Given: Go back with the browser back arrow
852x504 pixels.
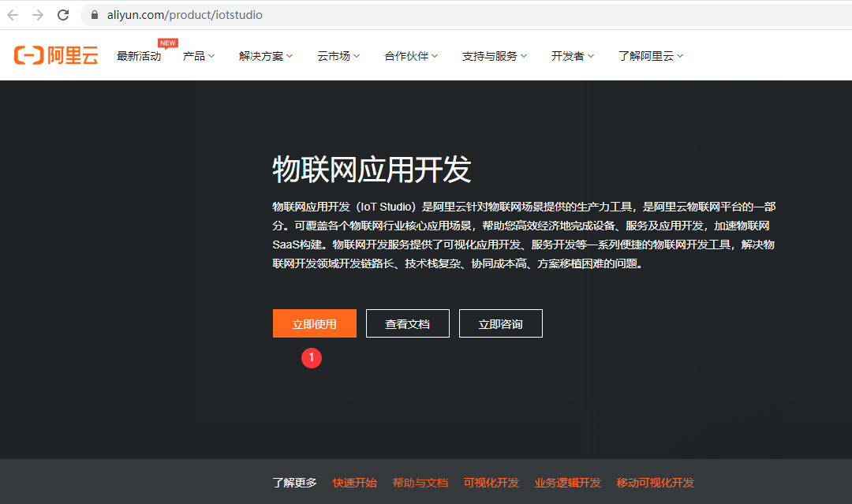Looking at the screenshot, I should pos(13,15).
